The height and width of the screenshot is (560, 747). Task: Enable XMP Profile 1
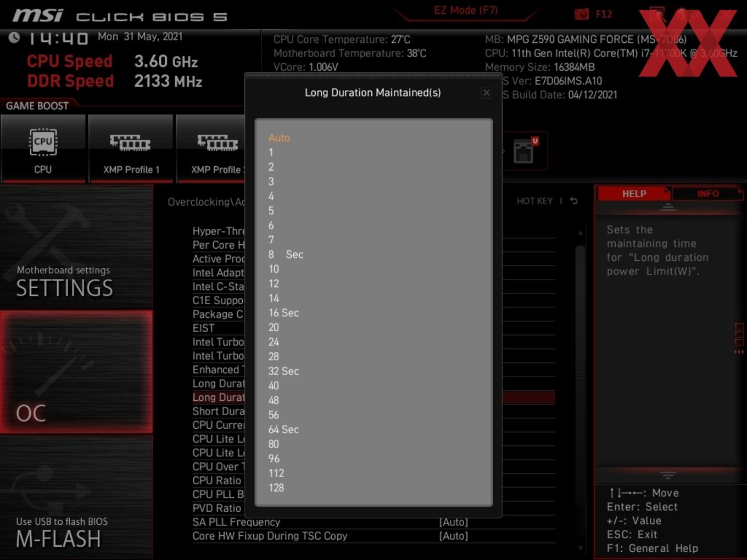pos(131,148)
